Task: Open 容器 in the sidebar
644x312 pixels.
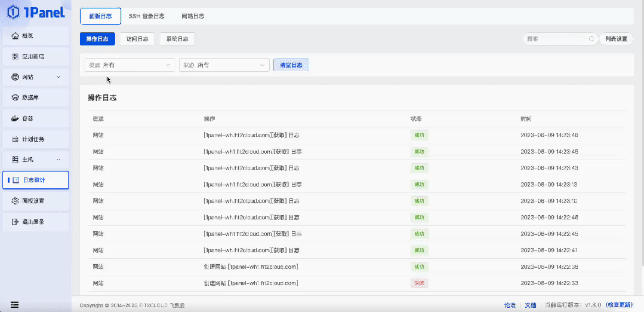Action: (35, 118)
